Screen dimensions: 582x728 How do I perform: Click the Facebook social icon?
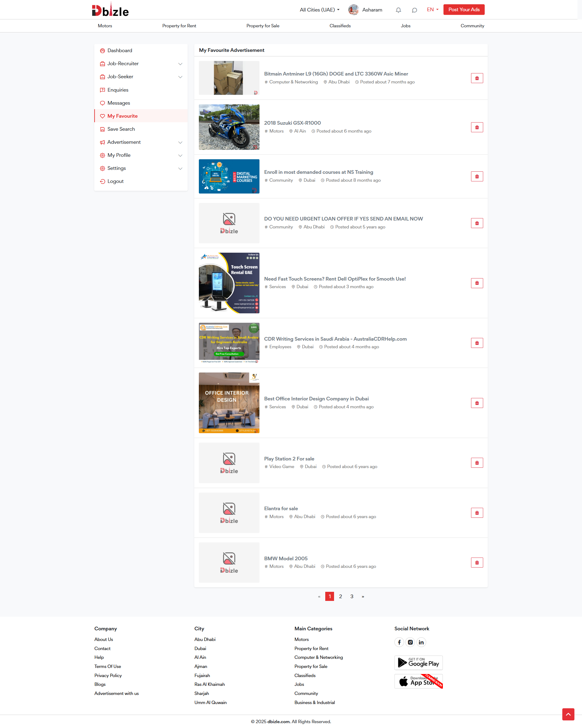tap(399, 642)
